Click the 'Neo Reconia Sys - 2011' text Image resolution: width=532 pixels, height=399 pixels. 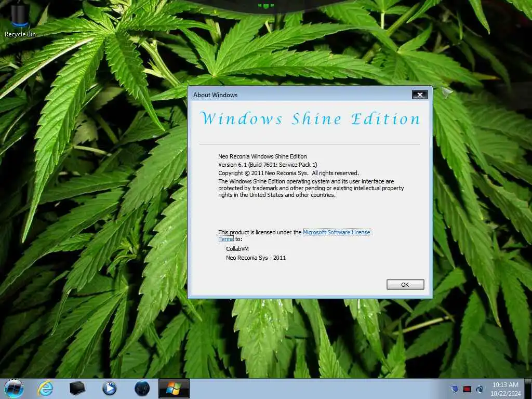point(256,258)
